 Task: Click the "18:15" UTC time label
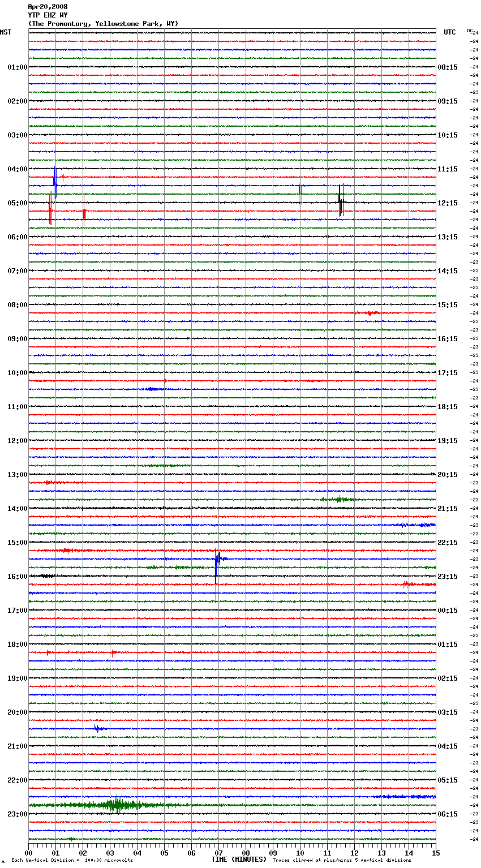pos(448,407)
